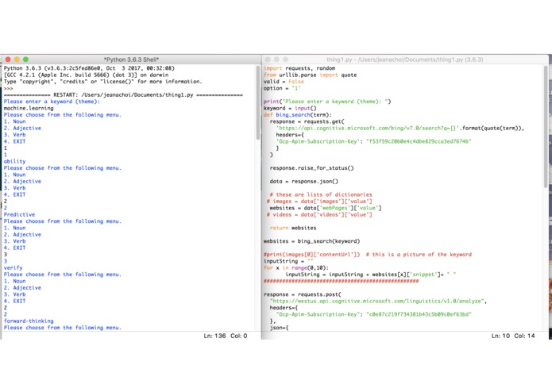Click the 'valid = False' line

click(x=284, y=82)
